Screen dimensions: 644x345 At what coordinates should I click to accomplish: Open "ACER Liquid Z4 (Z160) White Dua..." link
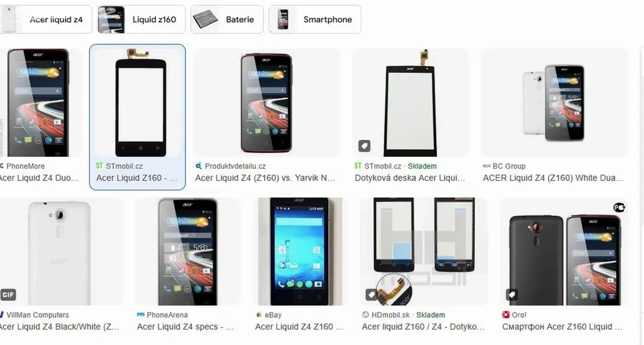(x=553, y=178)
